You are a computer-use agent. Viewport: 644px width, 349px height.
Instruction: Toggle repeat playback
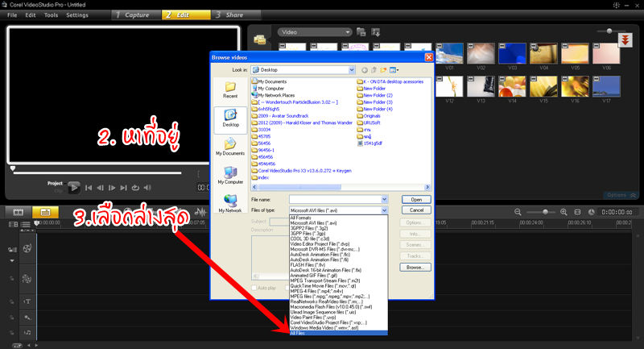[x=135, y=188]
